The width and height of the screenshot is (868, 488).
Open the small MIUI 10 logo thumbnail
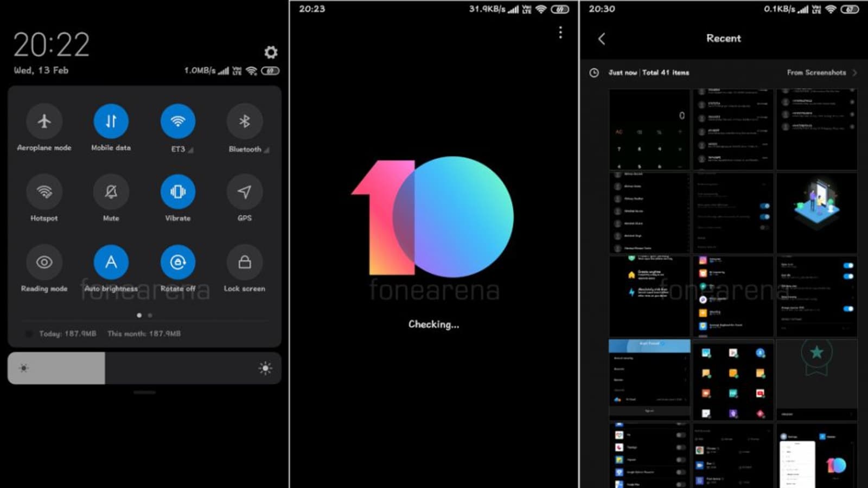click(817, 455)
